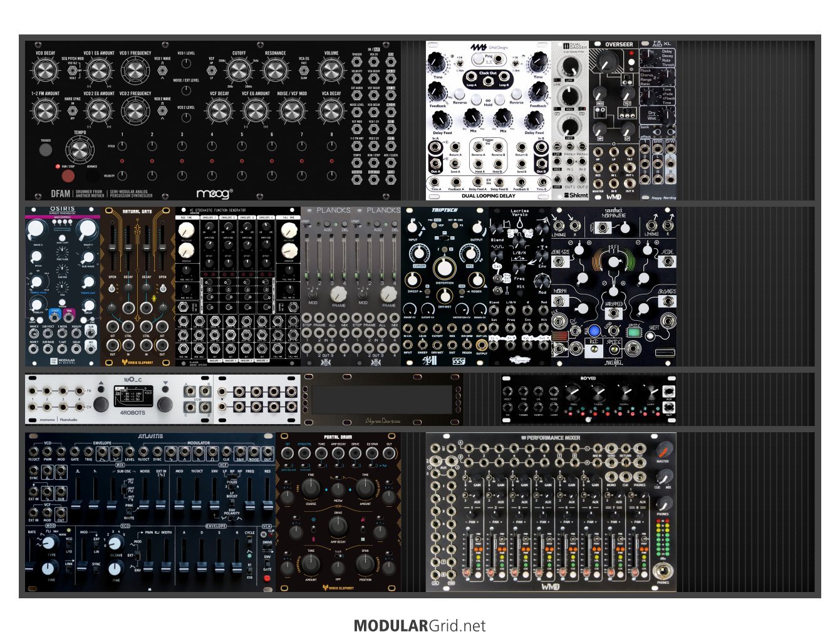Flip the Link switch on Dual Dagger
Viewport: 840px width, 639px height.
(557, 81)
